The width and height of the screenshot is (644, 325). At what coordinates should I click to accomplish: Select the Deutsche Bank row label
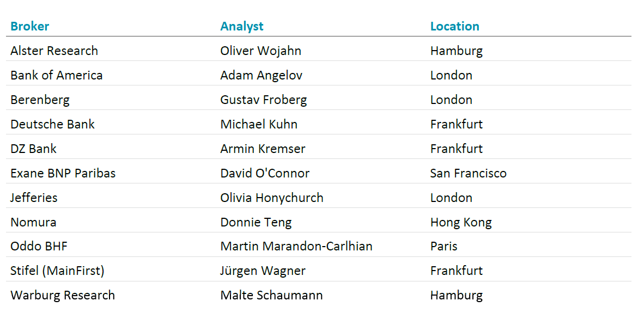pos(52,124)
